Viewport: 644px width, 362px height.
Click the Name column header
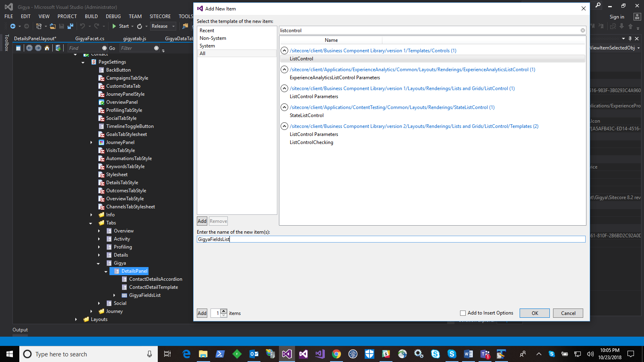coord(331,40)
